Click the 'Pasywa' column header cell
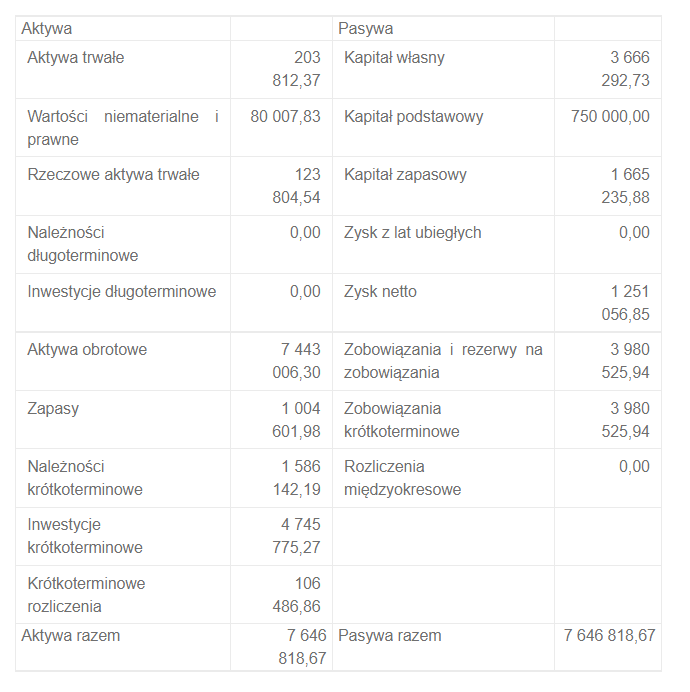Viewport: 690px width, 692px height. (366, 29)
